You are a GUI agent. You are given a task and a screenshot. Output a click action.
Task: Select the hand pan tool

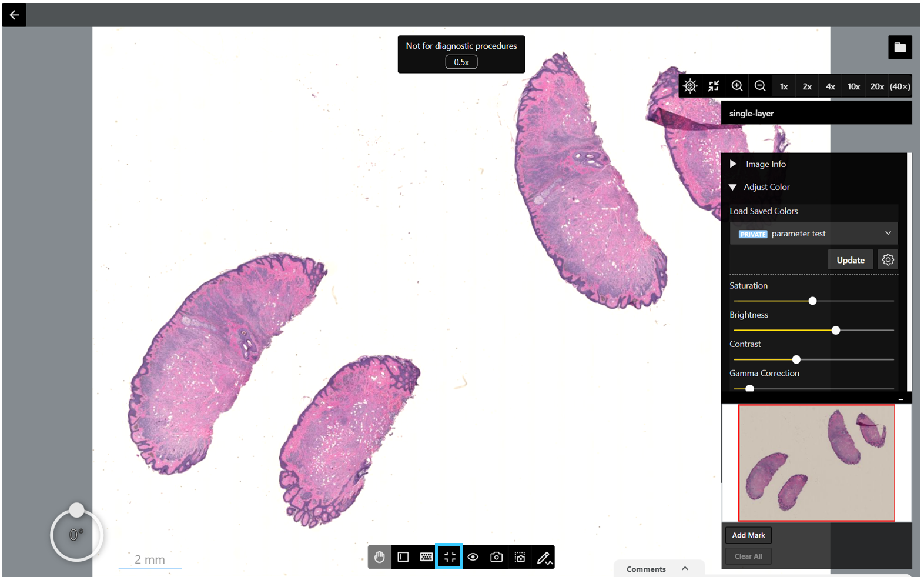(380, 557)
